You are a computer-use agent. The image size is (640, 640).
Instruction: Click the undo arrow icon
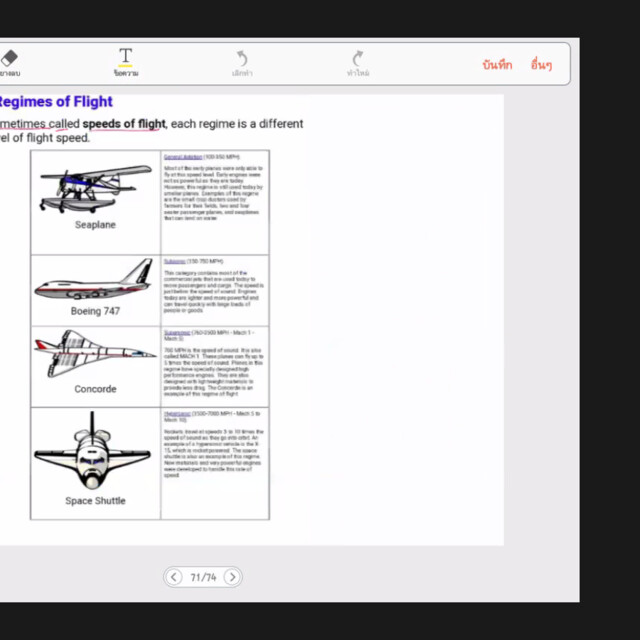coord(242,58)
